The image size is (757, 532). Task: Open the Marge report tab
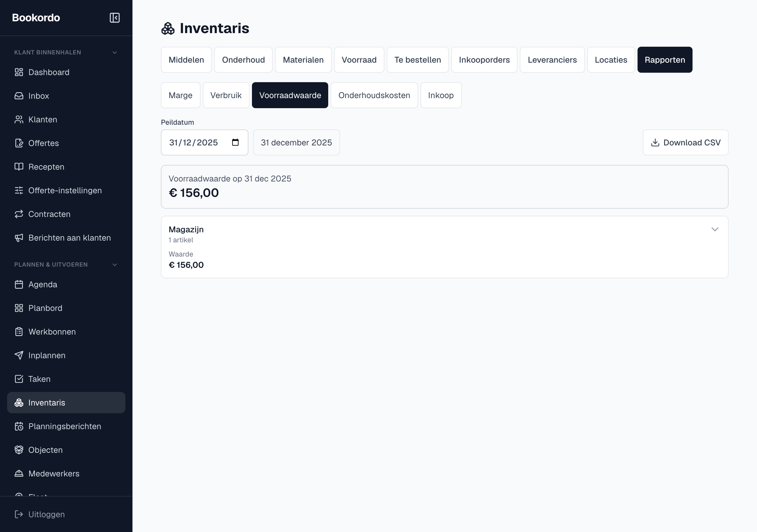pos(180,95)
